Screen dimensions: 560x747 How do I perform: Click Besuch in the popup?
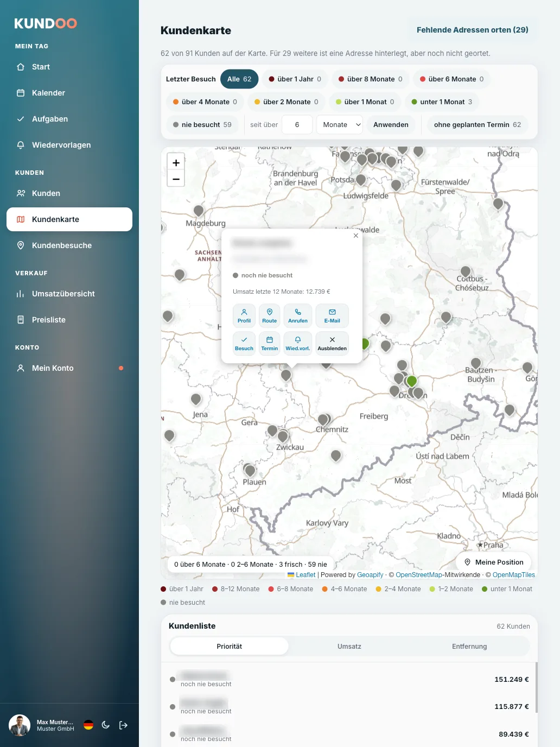[244, 343]
